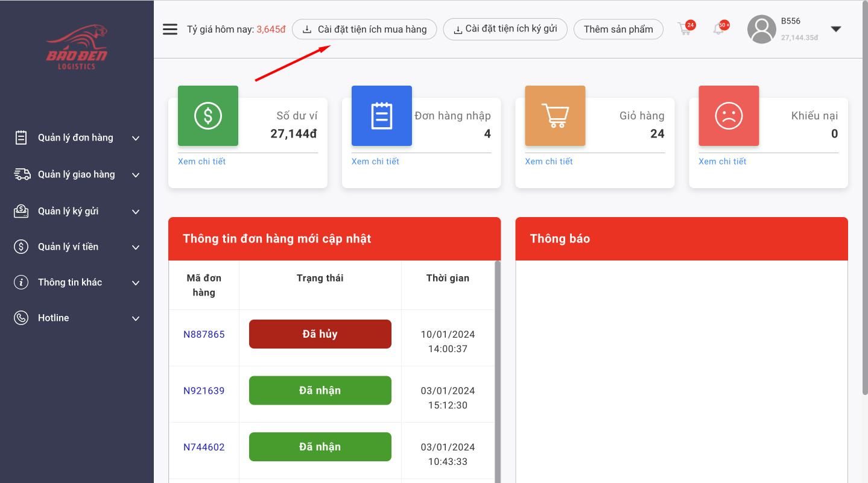Click the money icon beside Quản lý ký gửi

21,211
